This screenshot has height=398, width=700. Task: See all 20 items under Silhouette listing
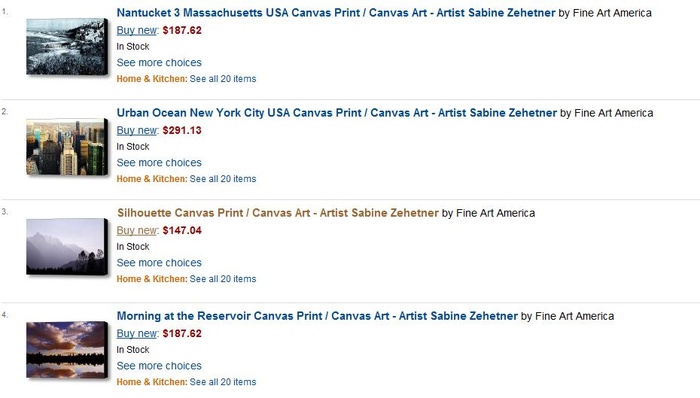pyautogui.click(x=223, y=279)
